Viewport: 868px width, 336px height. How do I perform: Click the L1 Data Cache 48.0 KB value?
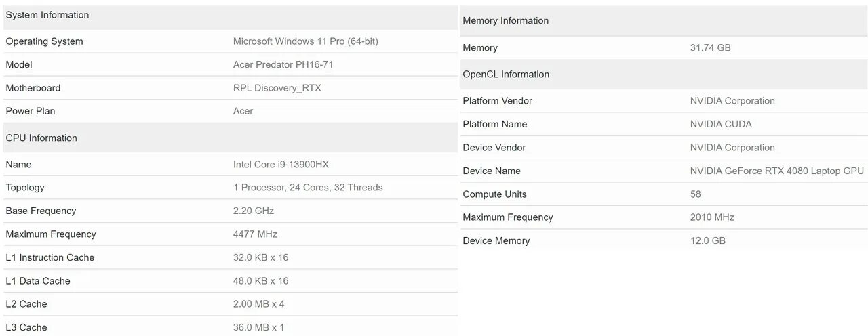point(260,281)
